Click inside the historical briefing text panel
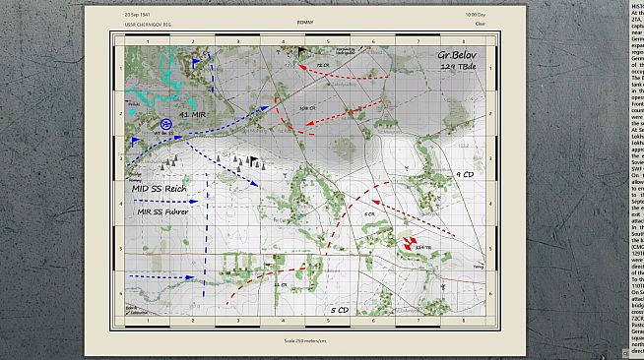 pos(637,178)
